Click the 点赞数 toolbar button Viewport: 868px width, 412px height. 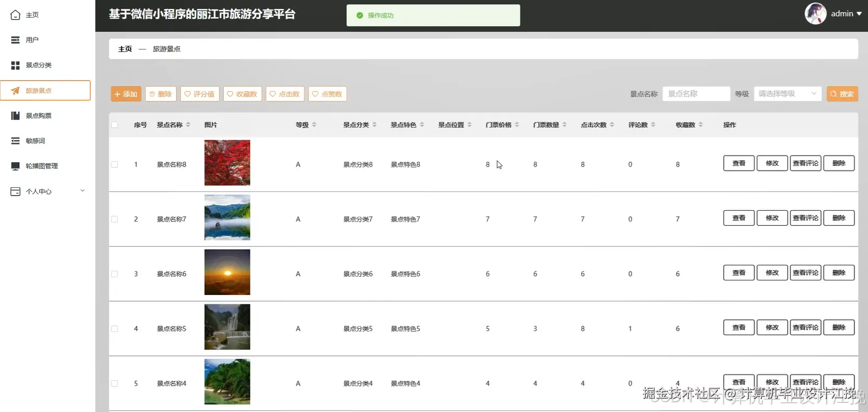[x=328, y=94]
